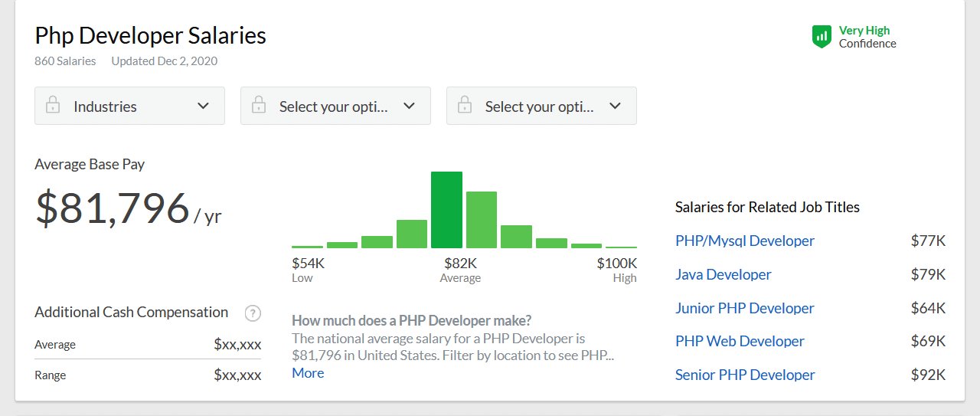Click the lock icon in the rightmost dropdown
This screenshot has width=980, height=416.
click(465, 106)
